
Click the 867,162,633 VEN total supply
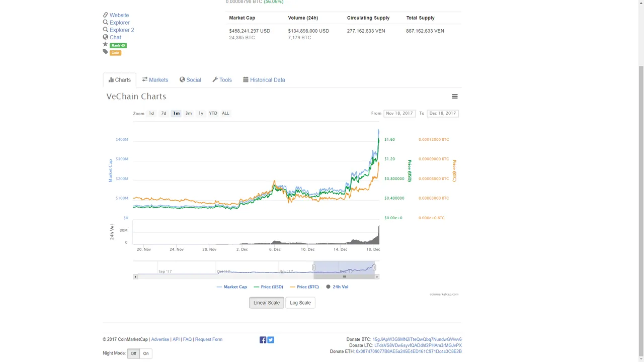425,31
